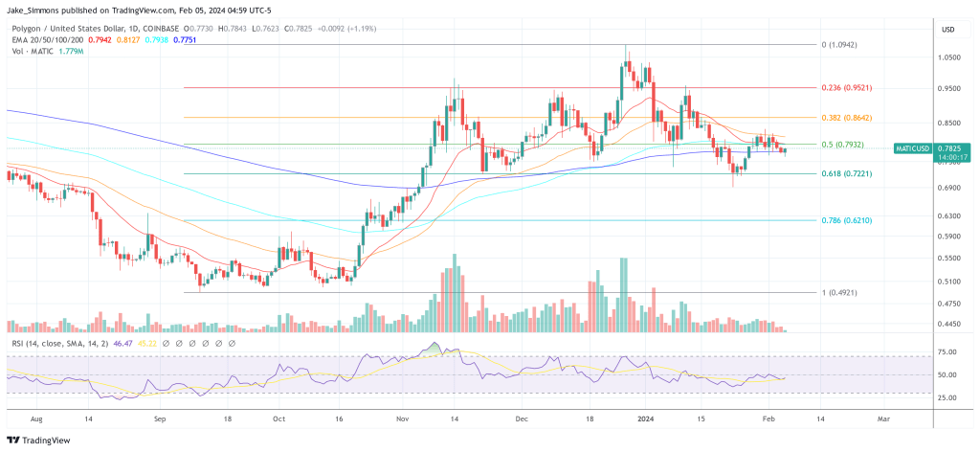Click the 0.786 (0.6210) Fibonacci level label
This screenshot has height=452, width=980.
point(847,220)
